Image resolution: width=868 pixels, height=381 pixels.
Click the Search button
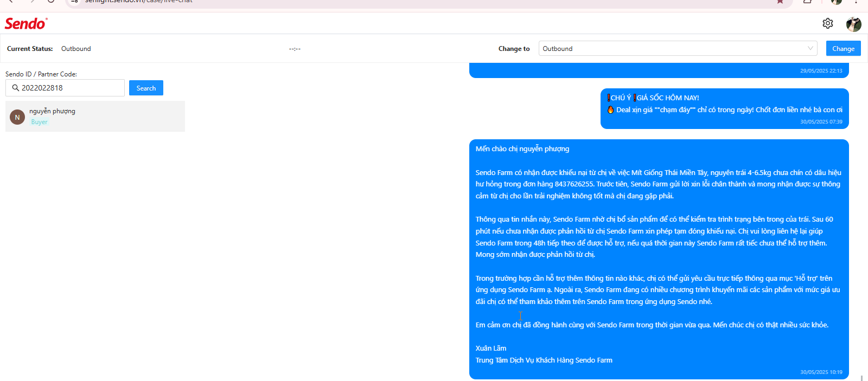coord(146,88)
